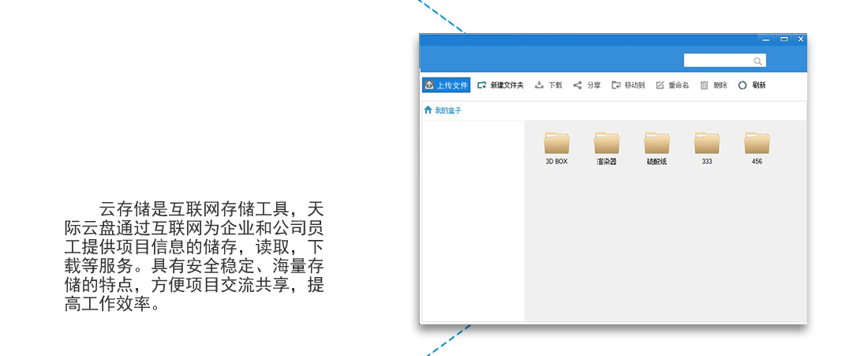868x356 pixels.
Task: Select the 333 folder
Action: point(707,148)
